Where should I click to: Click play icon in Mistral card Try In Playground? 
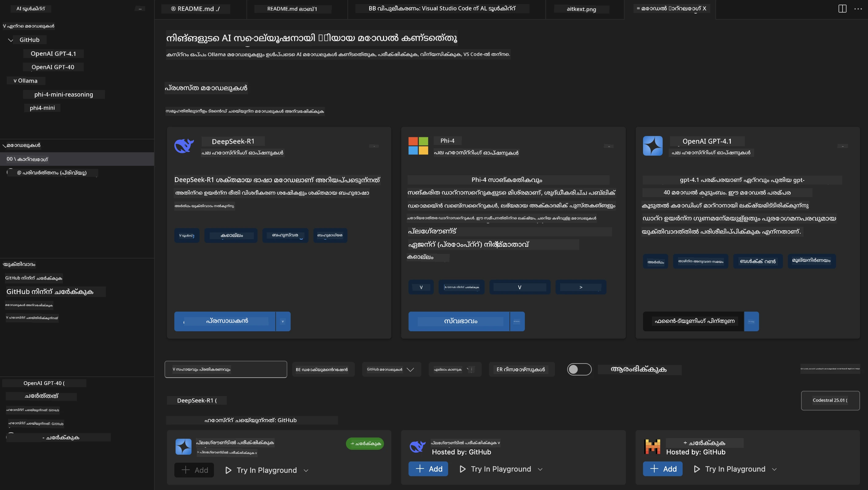[697, 469]
